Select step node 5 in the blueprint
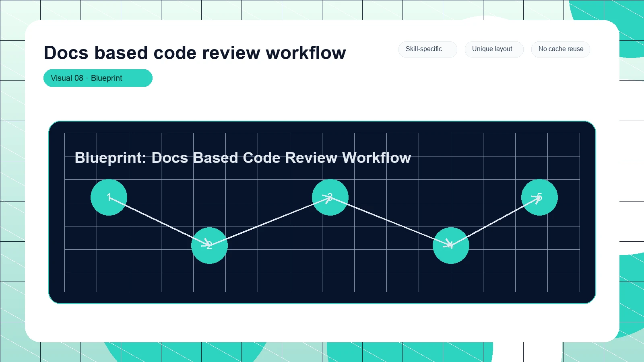644x362 pixels. pyautogui.click(x=539, y=197)
